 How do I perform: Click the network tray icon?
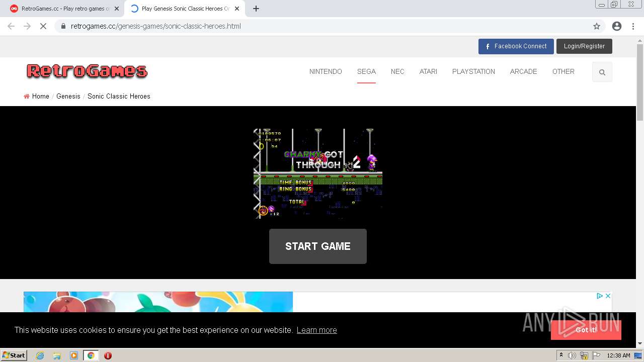pos(584,355)
